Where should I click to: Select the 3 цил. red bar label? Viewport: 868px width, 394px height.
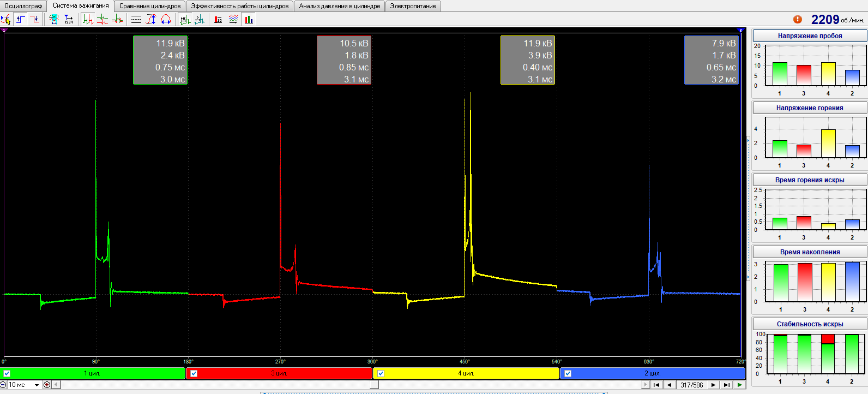(x=279, y=373)
